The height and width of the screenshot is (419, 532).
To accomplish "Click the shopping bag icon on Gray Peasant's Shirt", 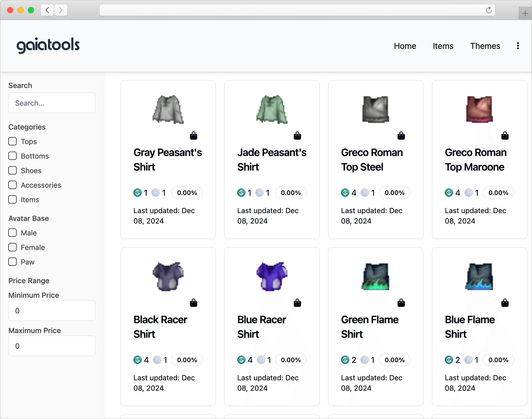I will click(x=194, y=136).
